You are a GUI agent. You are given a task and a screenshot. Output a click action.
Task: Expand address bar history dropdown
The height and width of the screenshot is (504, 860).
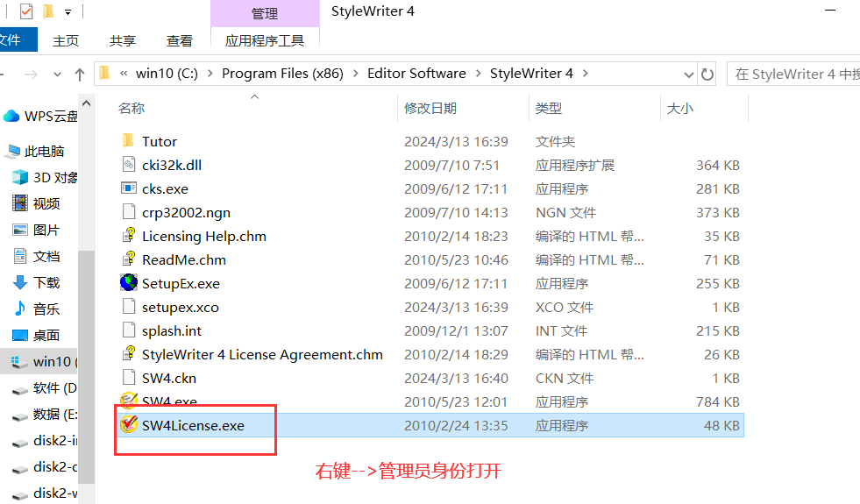click(x=689, y=75)
